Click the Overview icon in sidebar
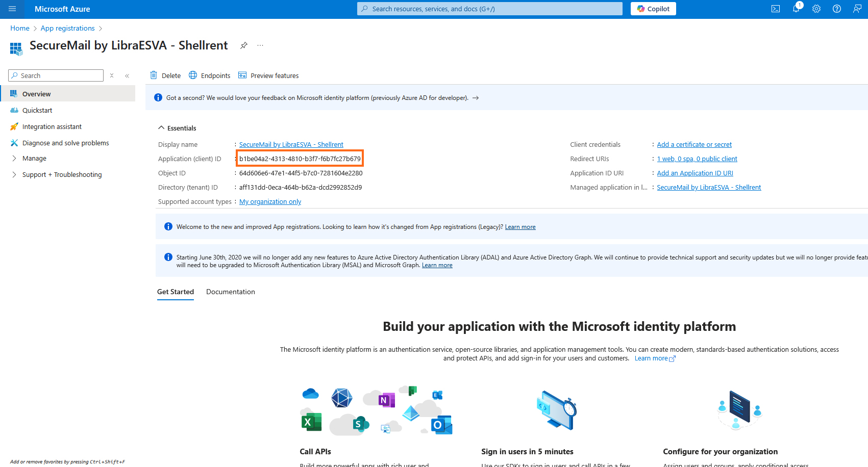This screenshot has height=467, width=868. tap(14, 94)
